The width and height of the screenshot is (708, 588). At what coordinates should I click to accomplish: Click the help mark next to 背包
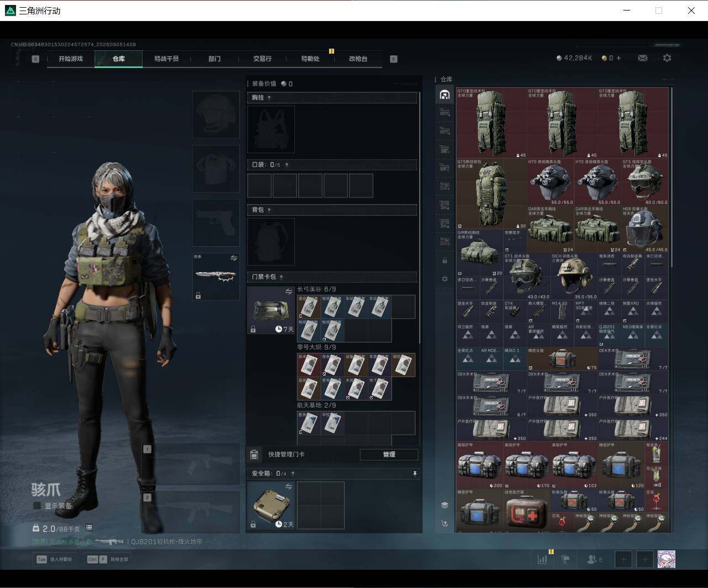(x=269, y=210)
